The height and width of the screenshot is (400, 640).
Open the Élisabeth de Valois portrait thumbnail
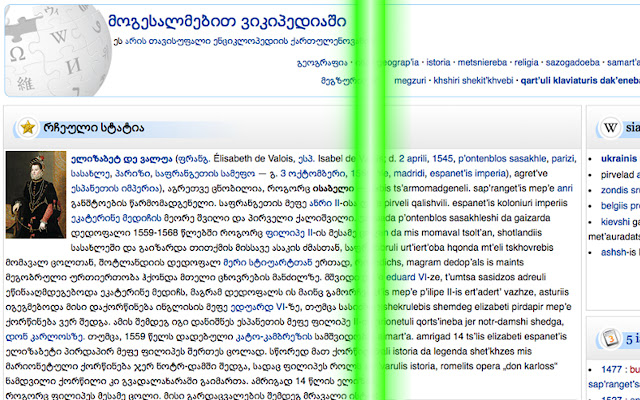[36, 195]
